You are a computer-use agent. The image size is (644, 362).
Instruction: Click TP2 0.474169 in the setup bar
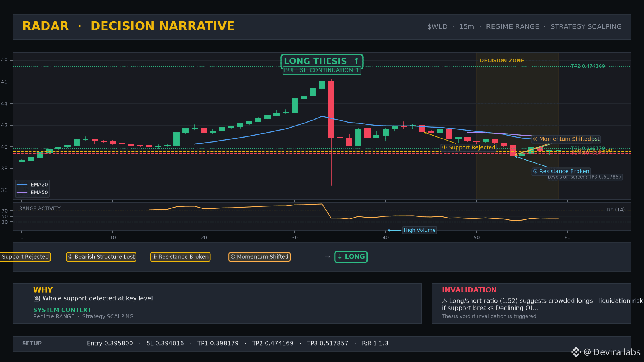coord(273,344)
